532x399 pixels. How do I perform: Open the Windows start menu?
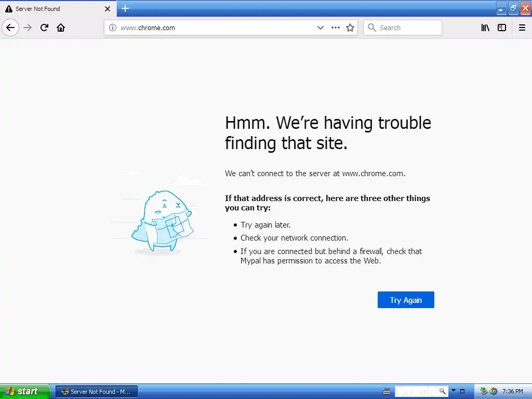(25, 392)
